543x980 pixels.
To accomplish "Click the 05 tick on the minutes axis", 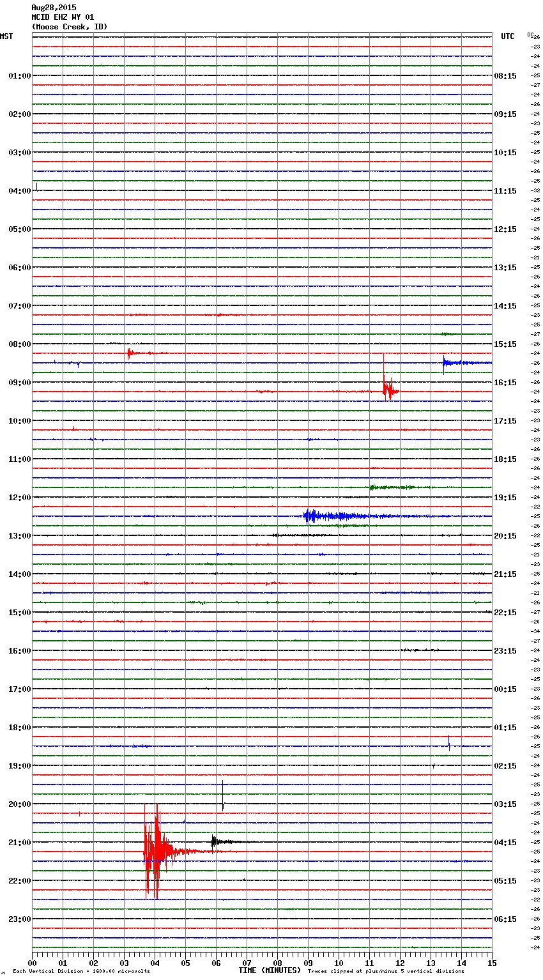I will 185,963.
